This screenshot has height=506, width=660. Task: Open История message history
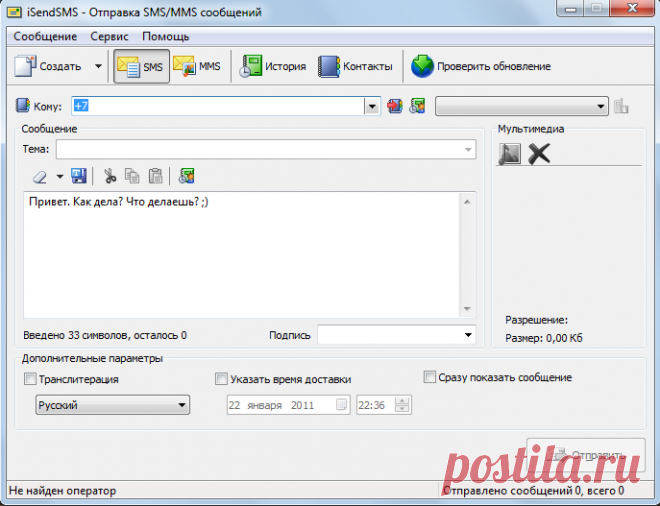pyautogui.click(x=273, y=66)
